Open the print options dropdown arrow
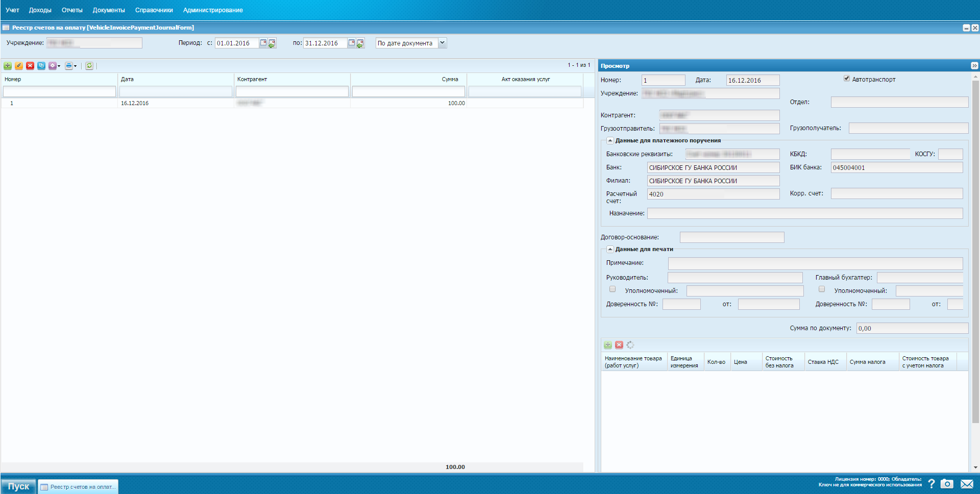This screenshot has height=494, width=980. 76,66
